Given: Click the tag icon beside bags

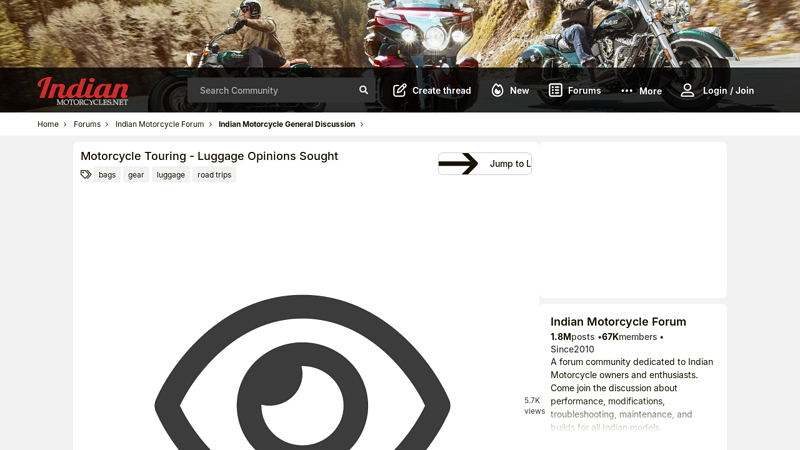Looking at the screenshot, I should [86, 174].
